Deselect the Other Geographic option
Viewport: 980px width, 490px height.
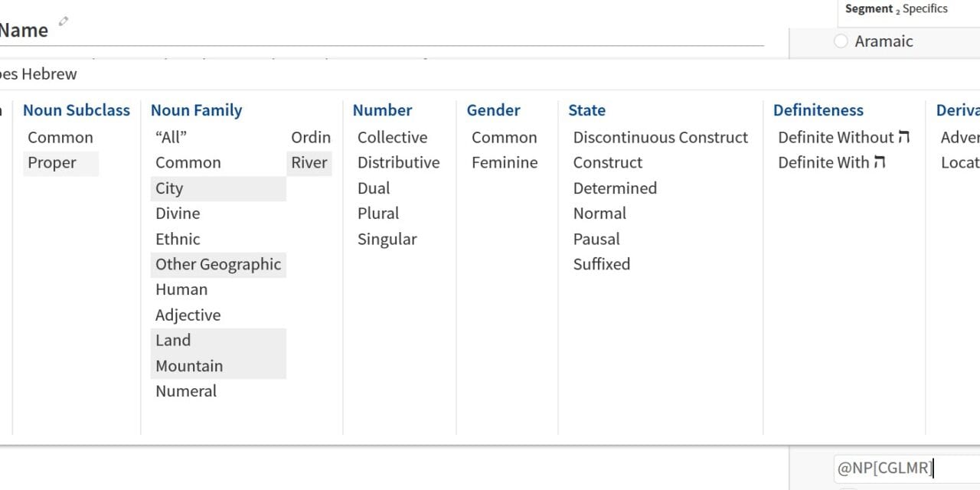coord(218,265)
